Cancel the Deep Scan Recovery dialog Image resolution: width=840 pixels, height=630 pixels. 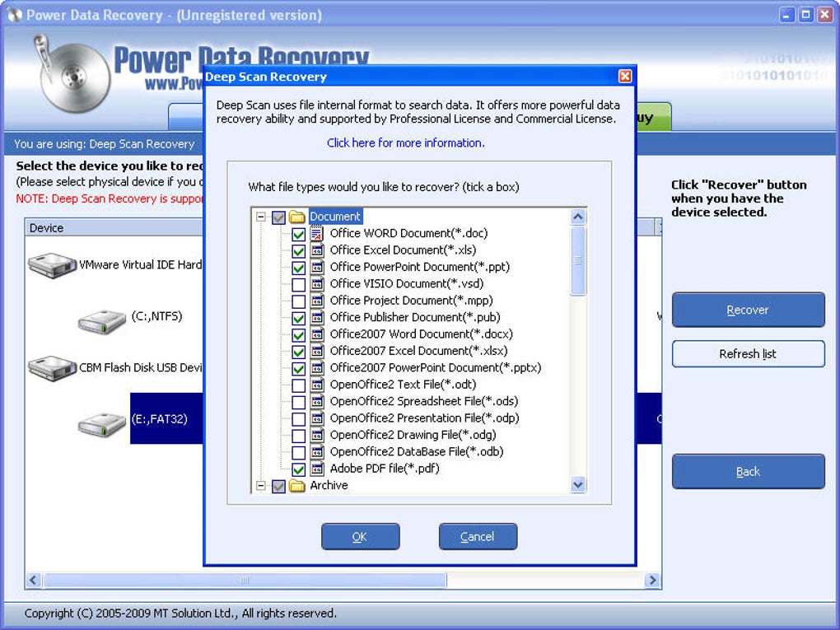[478, 537]
